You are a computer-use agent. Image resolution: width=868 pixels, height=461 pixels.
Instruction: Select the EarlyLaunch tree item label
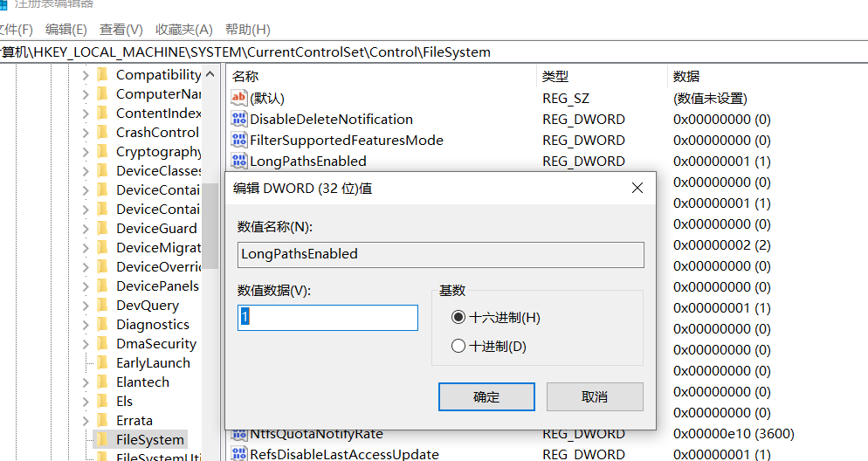point(154,362)
